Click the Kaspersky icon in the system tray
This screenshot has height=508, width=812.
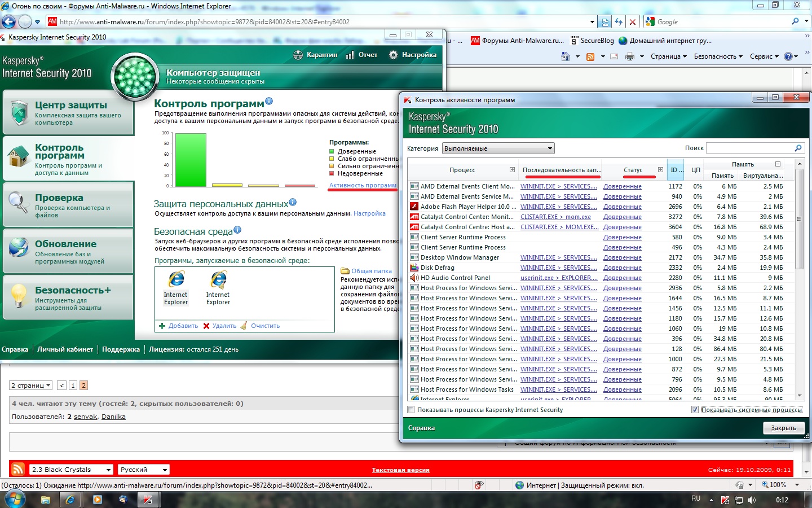pyautogui.click(x=725, y=500)
